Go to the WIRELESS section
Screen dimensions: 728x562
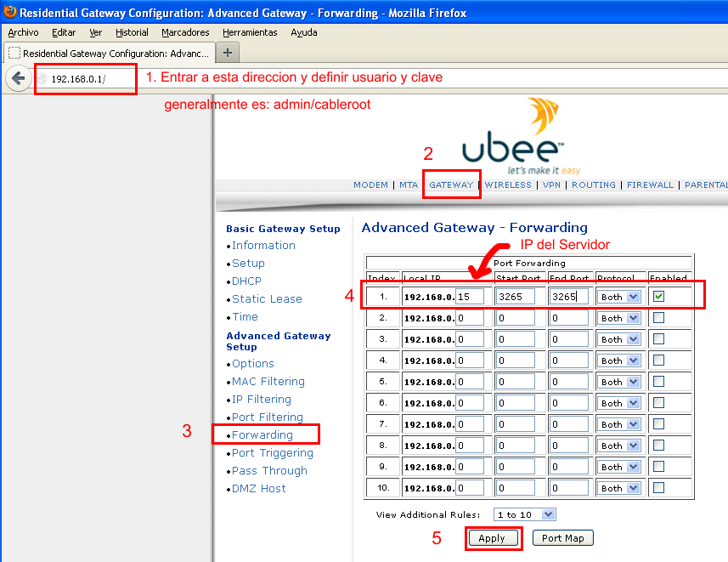point(508,184)
